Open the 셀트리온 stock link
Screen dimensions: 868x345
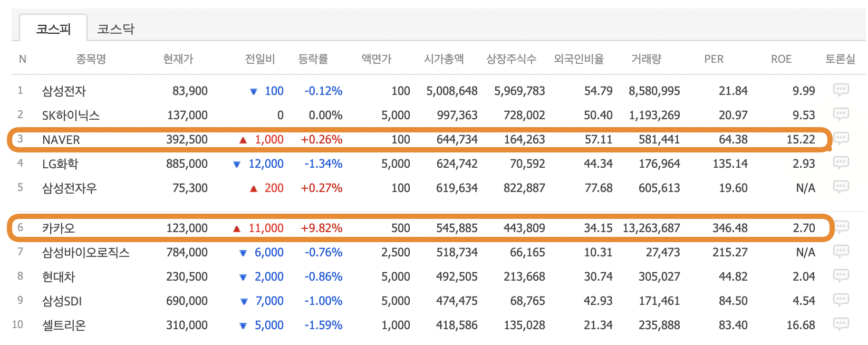pos(64,325)
